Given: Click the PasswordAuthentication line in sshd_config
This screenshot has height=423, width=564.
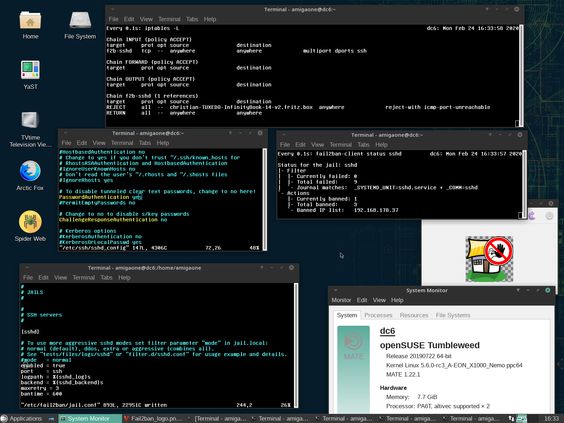Looking at the screenshot, I should (101, 197).
